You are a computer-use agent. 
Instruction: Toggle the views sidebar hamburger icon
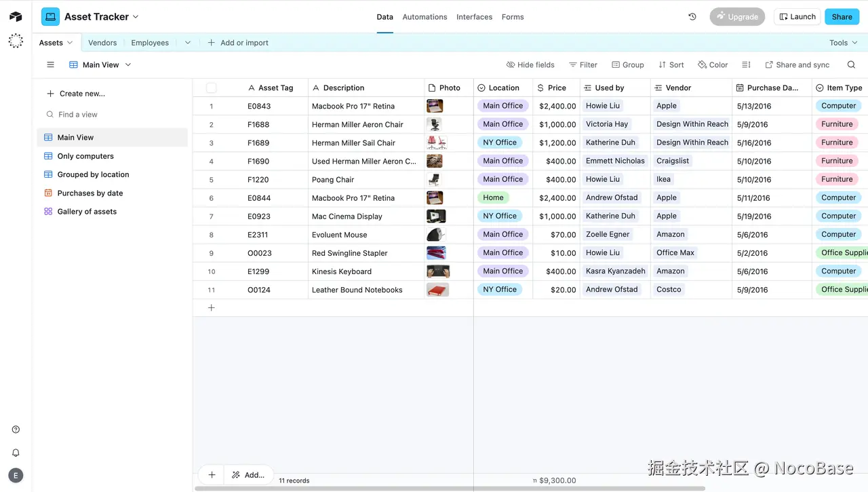tap(50, 65)
